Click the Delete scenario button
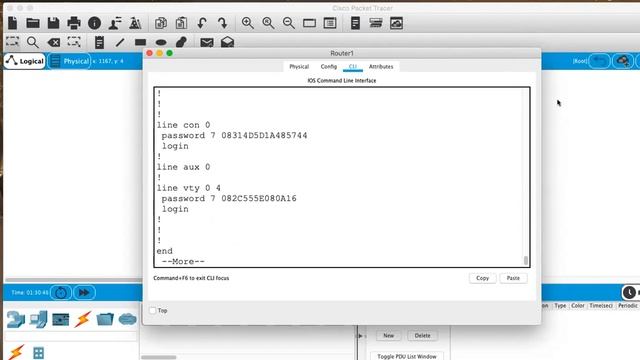The image size is (640, 360). tap(422, 336)
